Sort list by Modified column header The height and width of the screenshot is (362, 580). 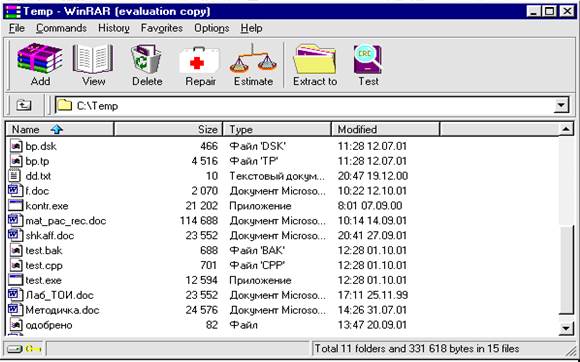(385, 129)
